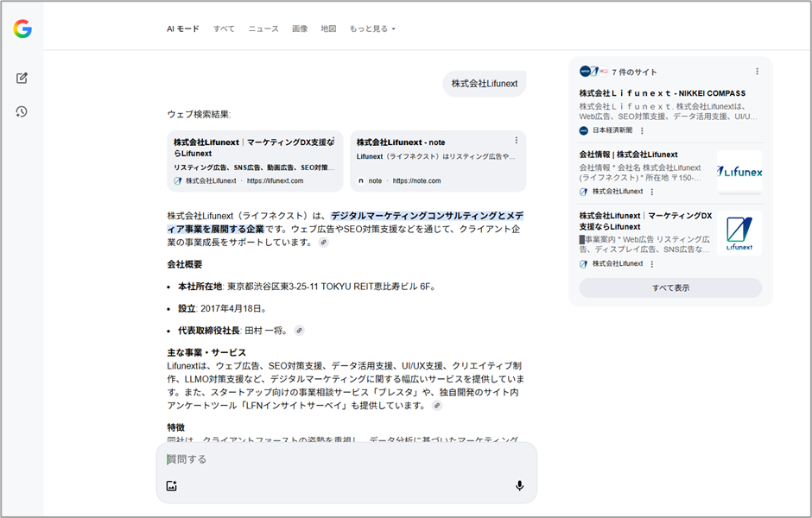Open NIKKEI COMPASS Lifunext link
Image resolution: width=812 pixels, height=518 pixels.
coord(662,93)
